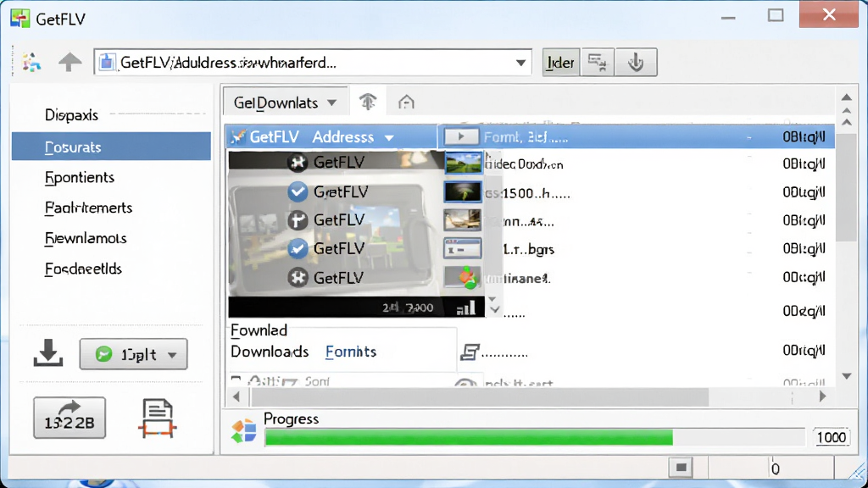Click the home icon in the tab bar
868x488 pixels.
pyautogui.click(x=406, y=102)
